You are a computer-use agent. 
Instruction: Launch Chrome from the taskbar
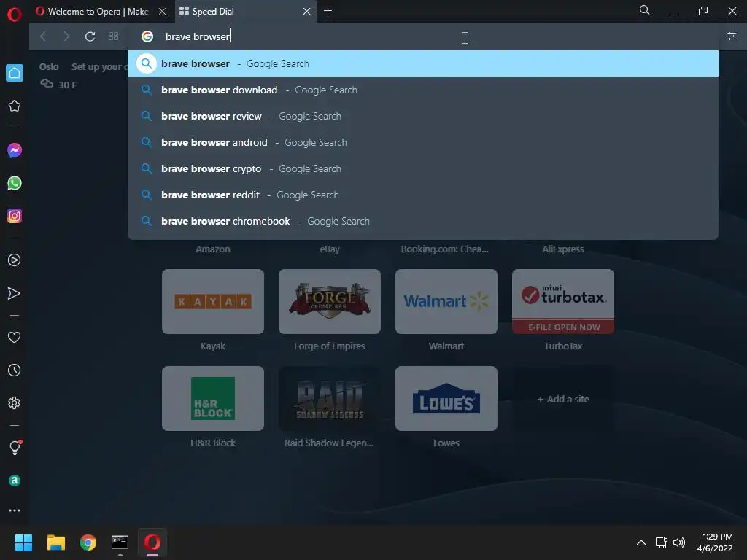click(x=88, y=542)
